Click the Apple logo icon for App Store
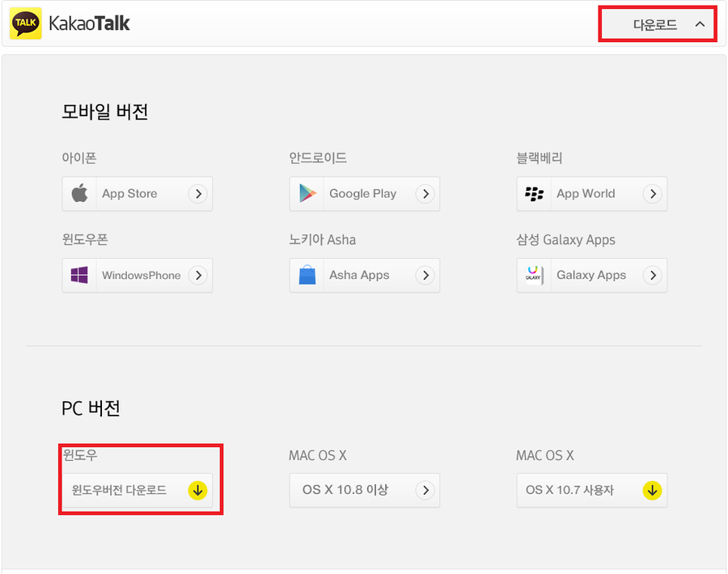The width and height of the screenshot is (728, 574). 79,194
